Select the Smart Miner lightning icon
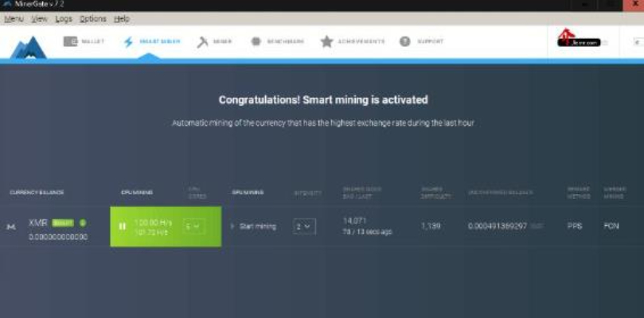 click(128, 42)
